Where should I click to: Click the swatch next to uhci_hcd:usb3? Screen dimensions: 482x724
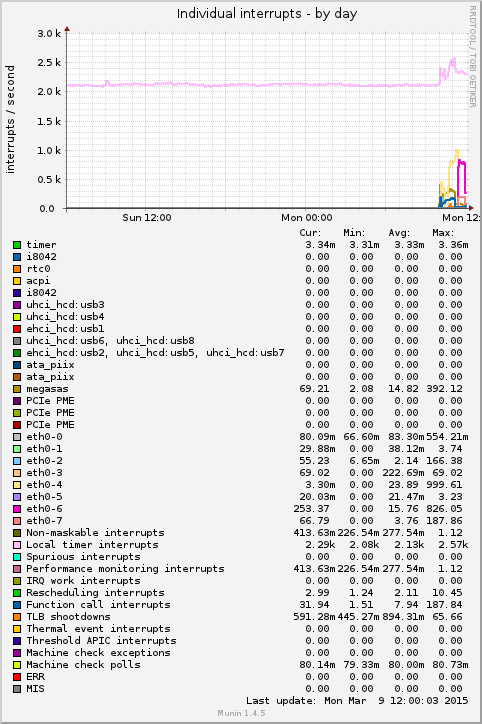[17, 305]
